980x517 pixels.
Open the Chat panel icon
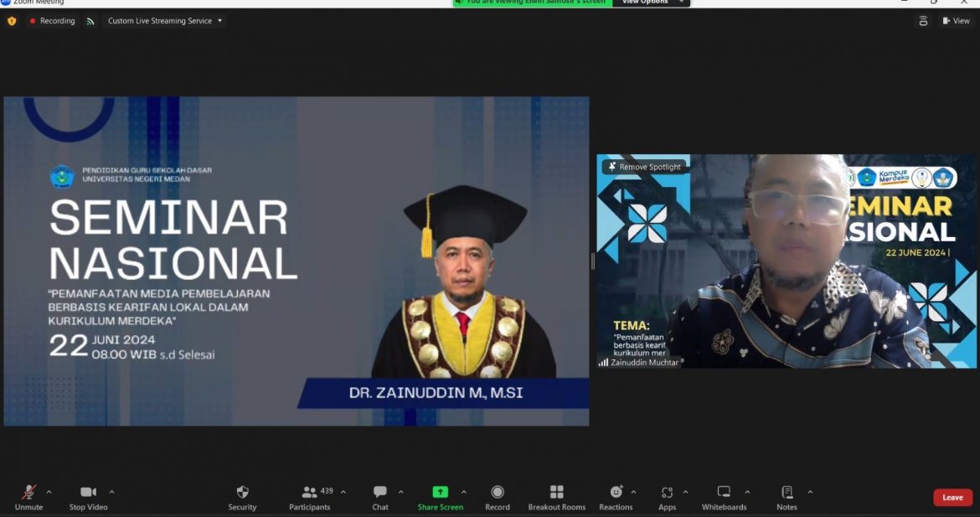pos(380,497)
